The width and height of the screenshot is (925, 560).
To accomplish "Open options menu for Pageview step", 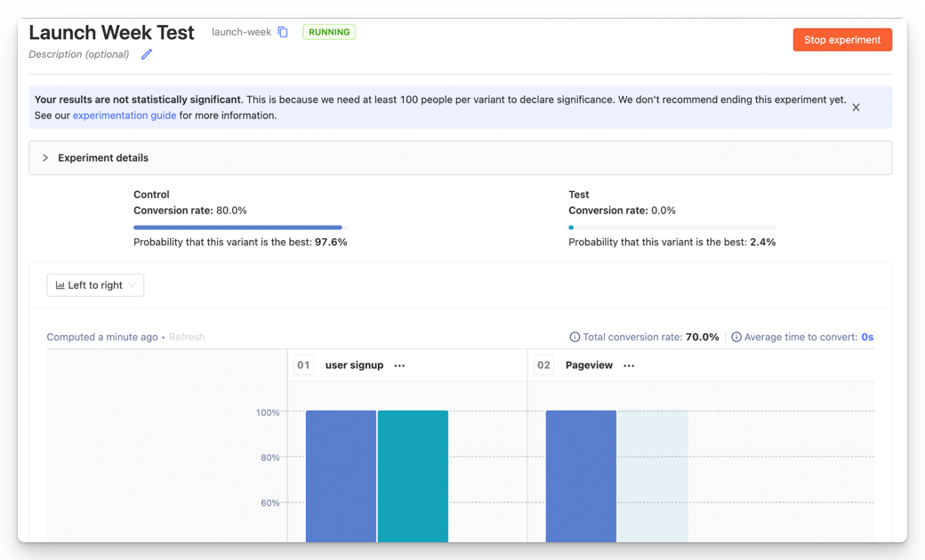I will (x=629, y=365).
